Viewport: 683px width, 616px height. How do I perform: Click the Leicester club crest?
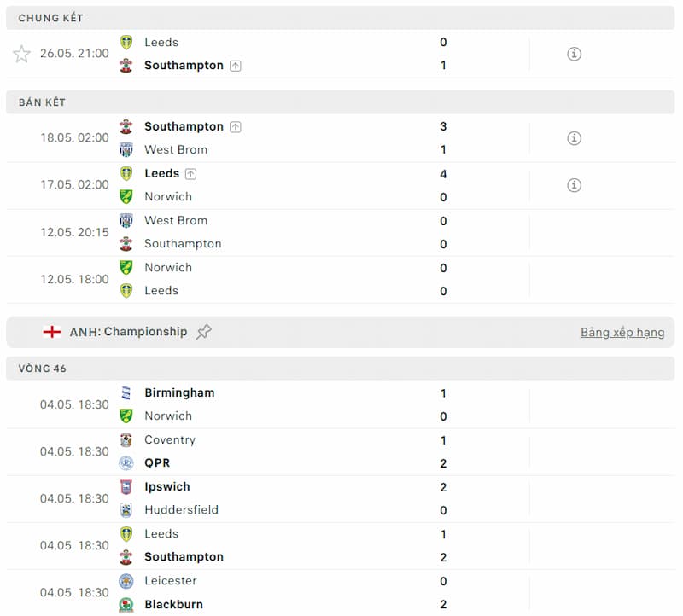click(x=126, y=581)
